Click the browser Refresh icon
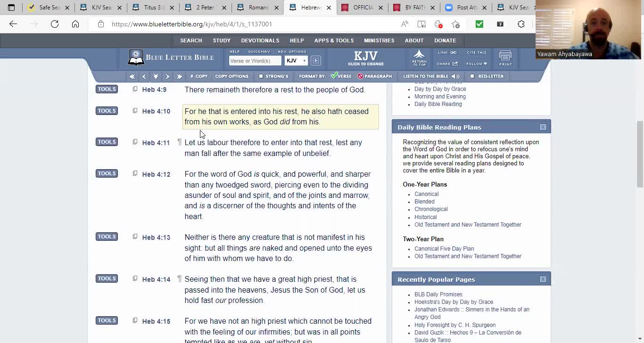644x343 pixels. (55, 24)
